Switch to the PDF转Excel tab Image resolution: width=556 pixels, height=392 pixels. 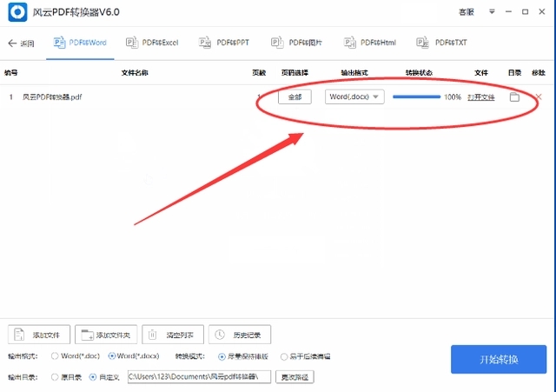[153, 43]
